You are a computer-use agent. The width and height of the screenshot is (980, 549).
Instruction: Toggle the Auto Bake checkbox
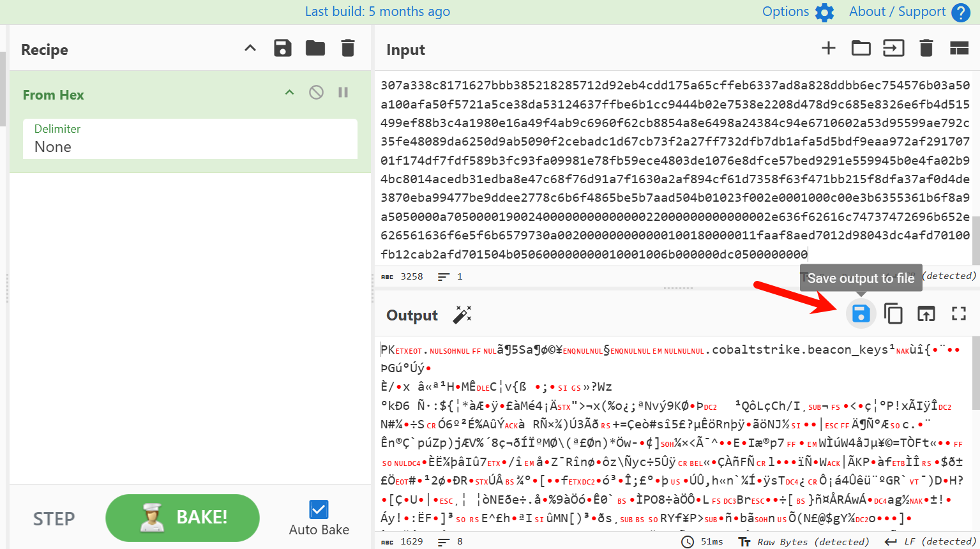coord(319,509)
